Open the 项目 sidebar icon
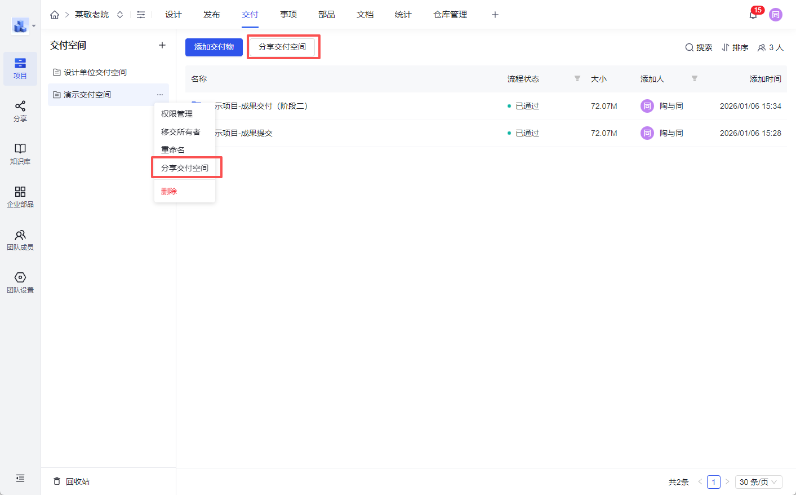The width and height of the screenshot is (796, 495). tap(20, 67)
